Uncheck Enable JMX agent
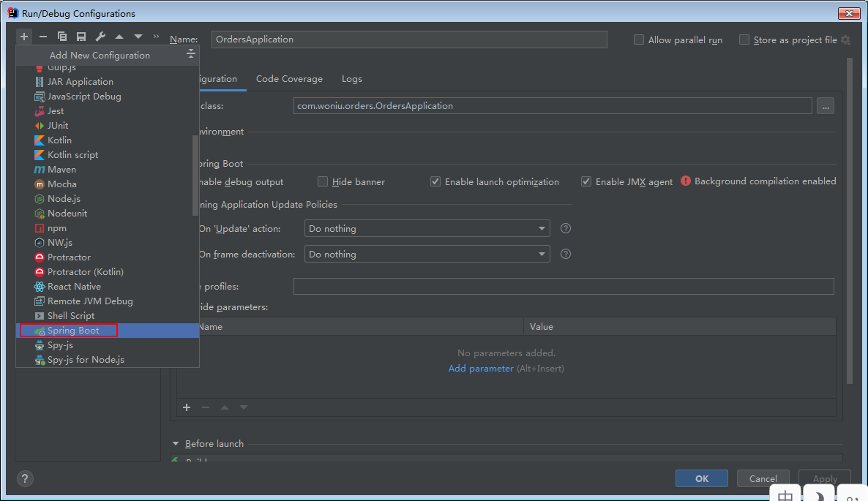 point(586,181)
